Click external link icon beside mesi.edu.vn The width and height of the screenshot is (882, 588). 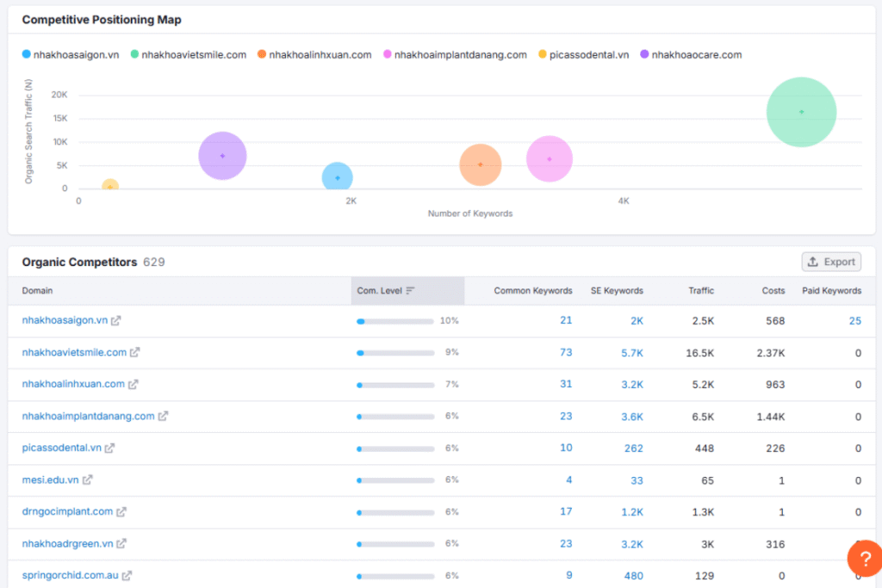(87, 480)
